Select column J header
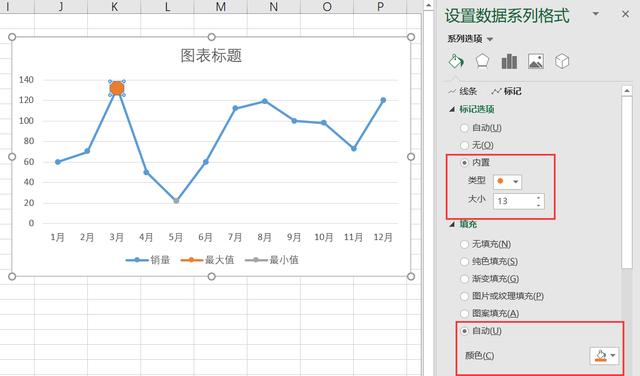Image resolution: width=640 pixels, height=376 pixels. coord(61,6)
